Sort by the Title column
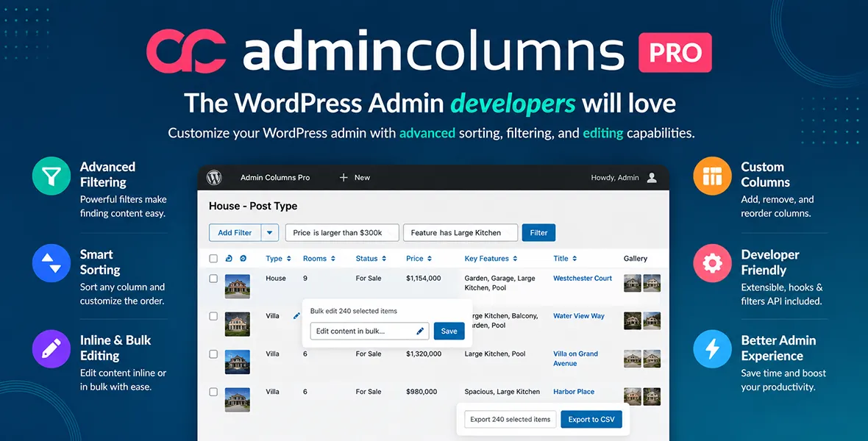Viewport: 868px width, 441px height. click(x=565, y=259)
